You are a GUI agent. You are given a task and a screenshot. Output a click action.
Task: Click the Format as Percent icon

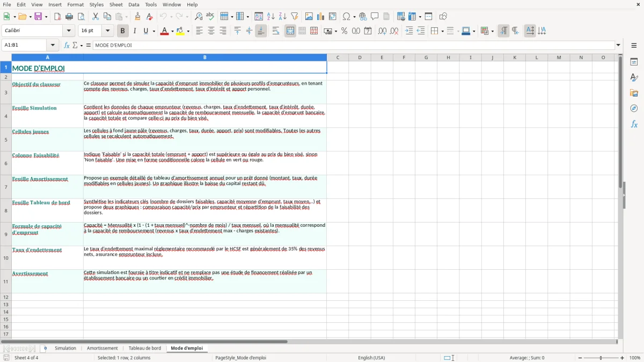click(344, 31)
